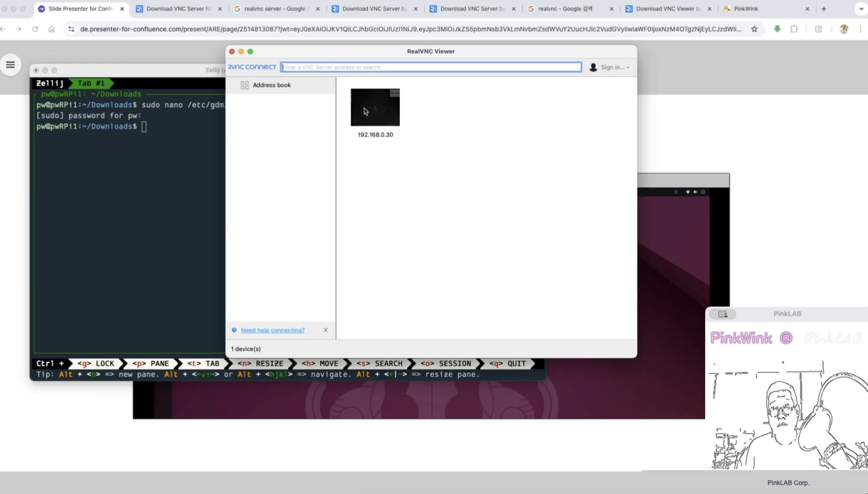Click the Address book grid icon

point(244,85)
